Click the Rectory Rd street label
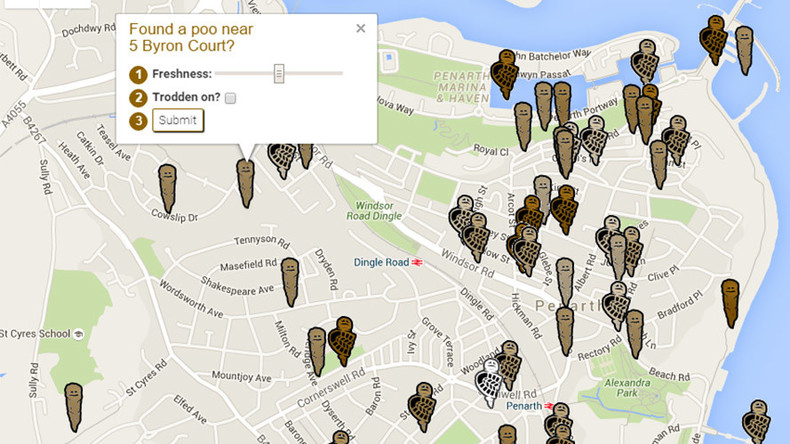 (x=600, y=349)
